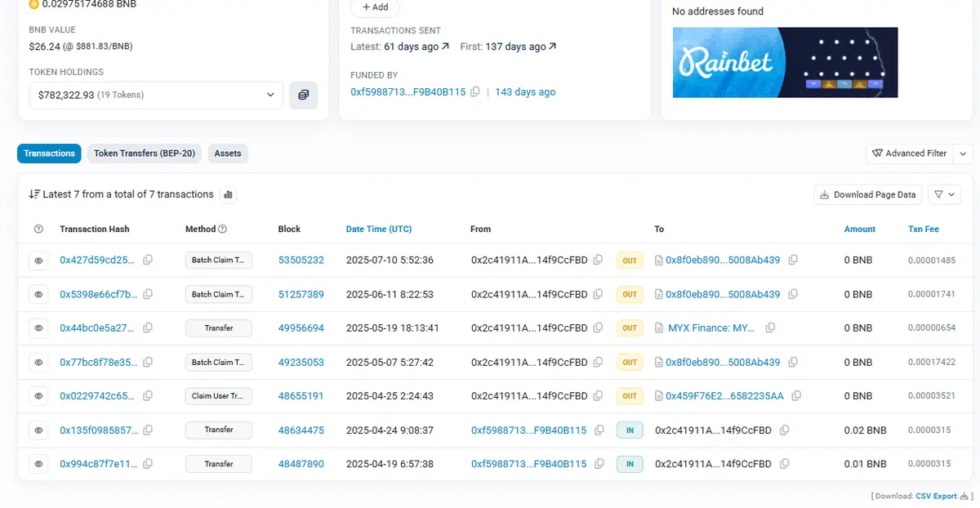980x508 pixels.
Task: Copy To address in block 53505232 row
Action: [793, 261]
